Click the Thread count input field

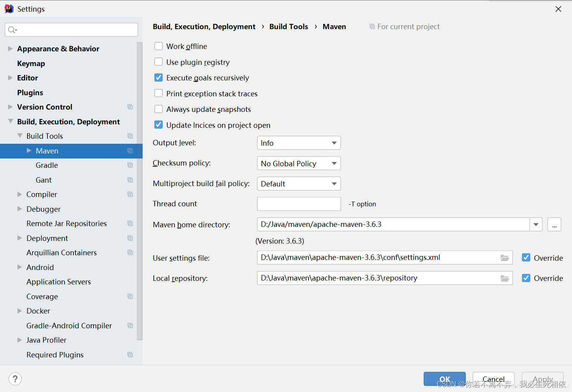[x=298, y=204]
